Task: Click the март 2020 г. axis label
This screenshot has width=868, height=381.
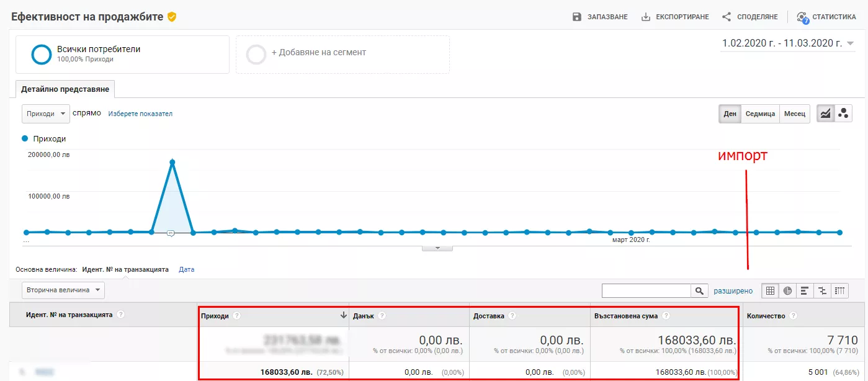Action: point(631,240)
